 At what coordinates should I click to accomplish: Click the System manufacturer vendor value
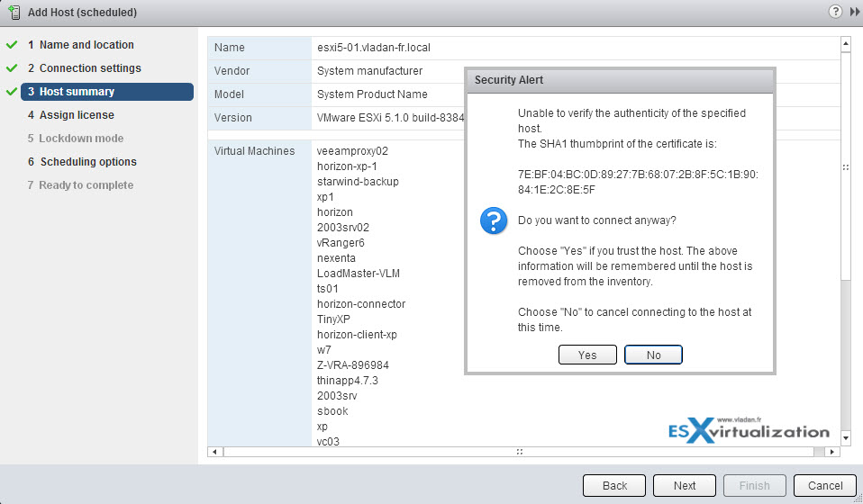tap(370, 71)
